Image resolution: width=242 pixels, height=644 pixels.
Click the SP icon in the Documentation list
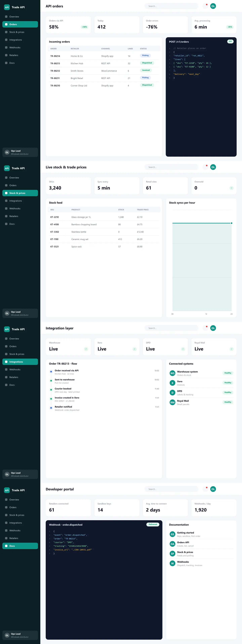[x=172, y=554]
